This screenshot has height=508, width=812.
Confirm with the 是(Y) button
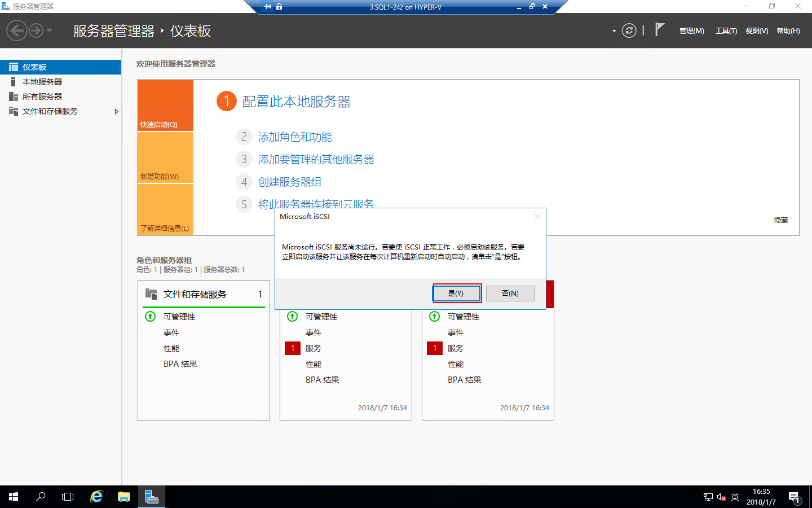point(456,294)
